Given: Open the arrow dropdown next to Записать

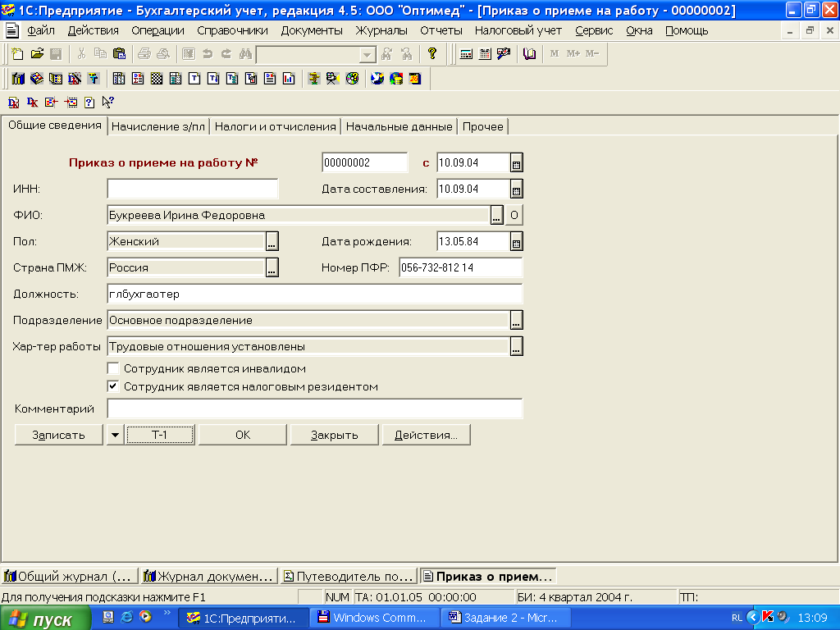Looking at the screenshot, I should pos(115,435).
